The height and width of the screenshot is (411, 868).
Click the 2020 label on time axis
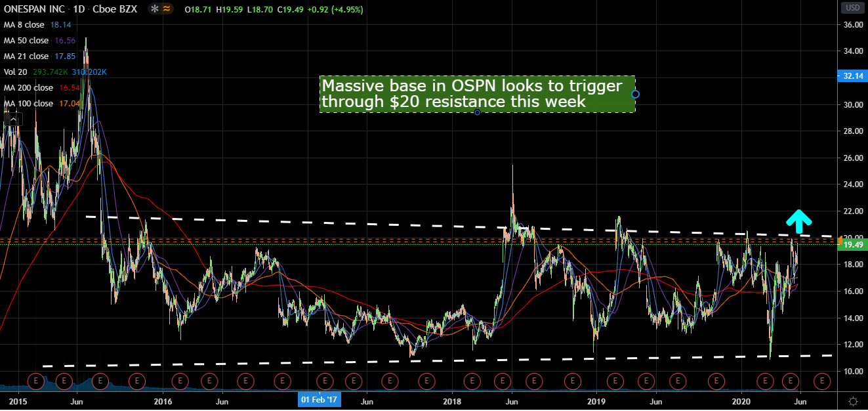741,400
